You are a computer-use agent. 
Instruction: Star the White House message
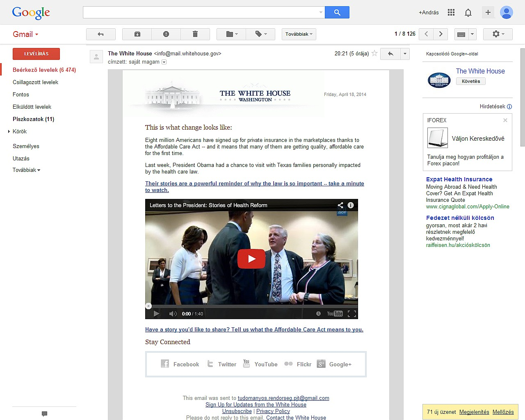click(x=374, y=53)
